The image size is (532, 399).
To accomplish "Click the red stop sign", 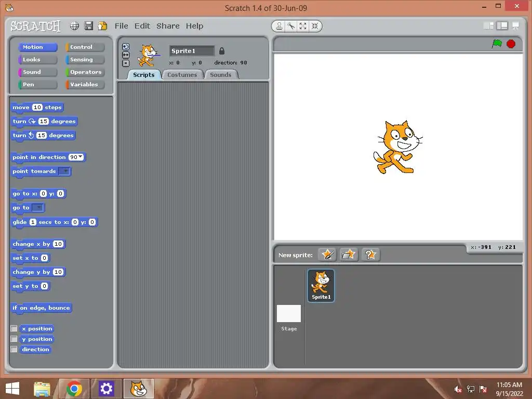I will (x=511, y=44).
